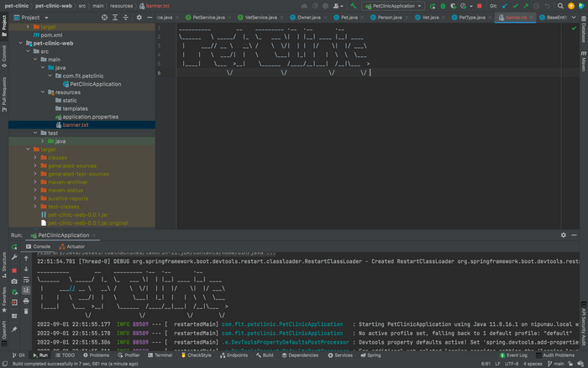Image resolution: width=588 pixels, height=368 pixels.
Task: Open the Maven side panel
Action: click(x=584, y=62)
